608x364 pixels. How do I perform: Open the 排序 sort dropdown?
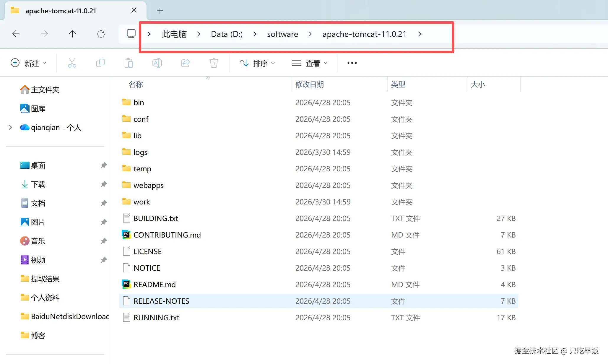coord(257,63)
